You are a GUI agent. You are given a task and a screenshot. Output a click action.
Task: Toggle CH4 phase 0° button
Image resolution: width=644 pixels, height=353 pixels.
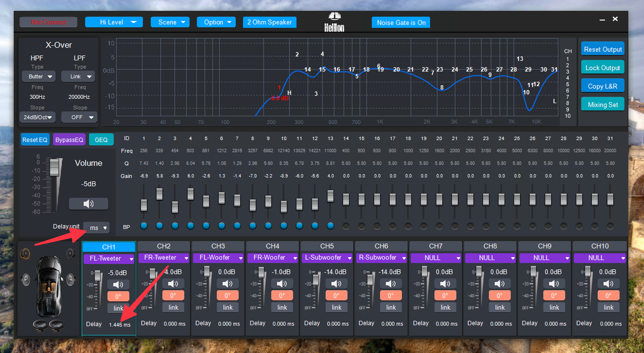(282, 295)
